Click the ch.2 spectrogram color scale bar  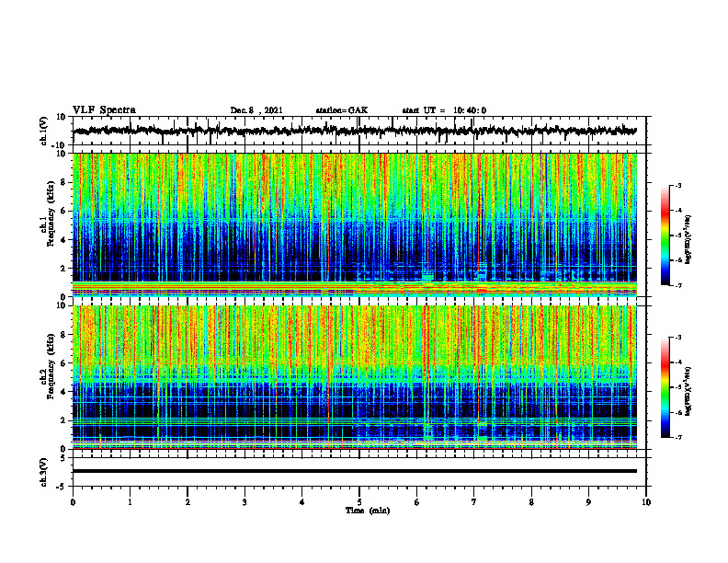[x=665, y=387]
